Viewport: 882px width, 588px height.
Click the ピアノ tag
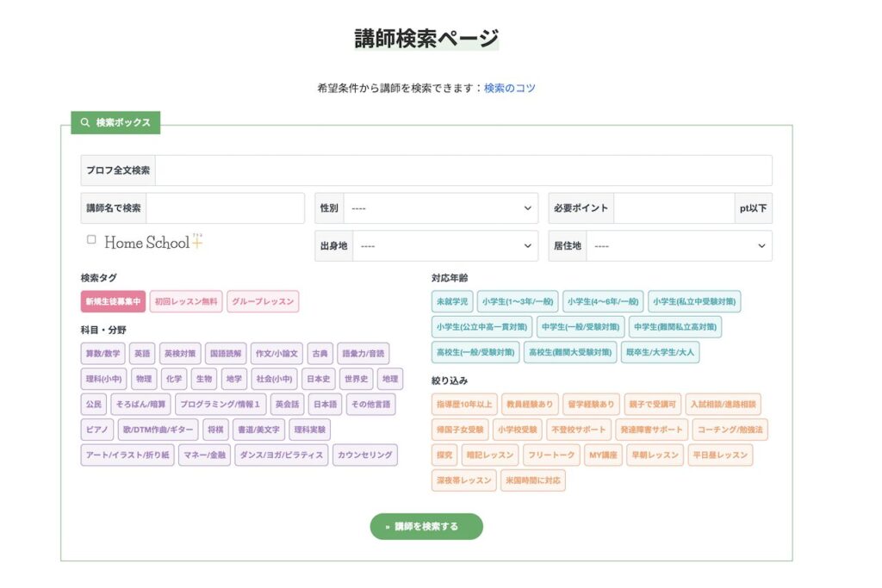point(97,430)
